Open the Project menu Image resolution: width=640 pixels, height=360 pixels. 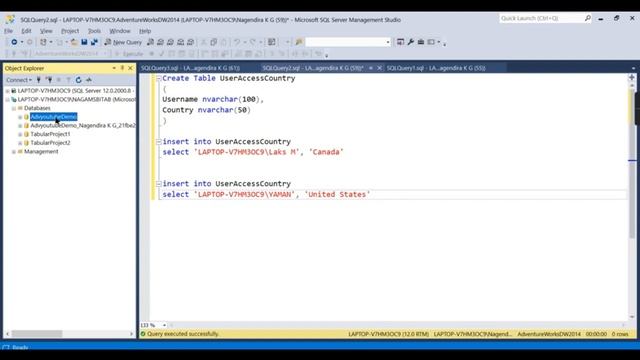click(70, 31)
